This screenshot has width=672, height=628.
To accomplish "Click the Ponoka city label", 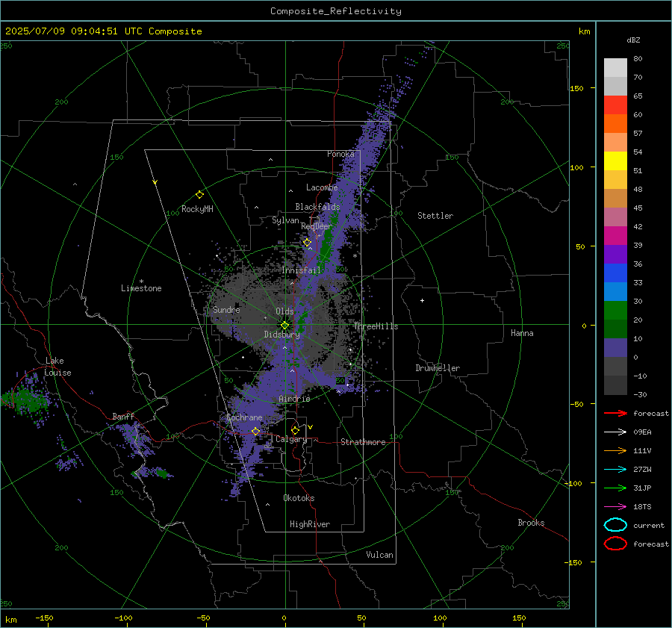I will (340, 154).
